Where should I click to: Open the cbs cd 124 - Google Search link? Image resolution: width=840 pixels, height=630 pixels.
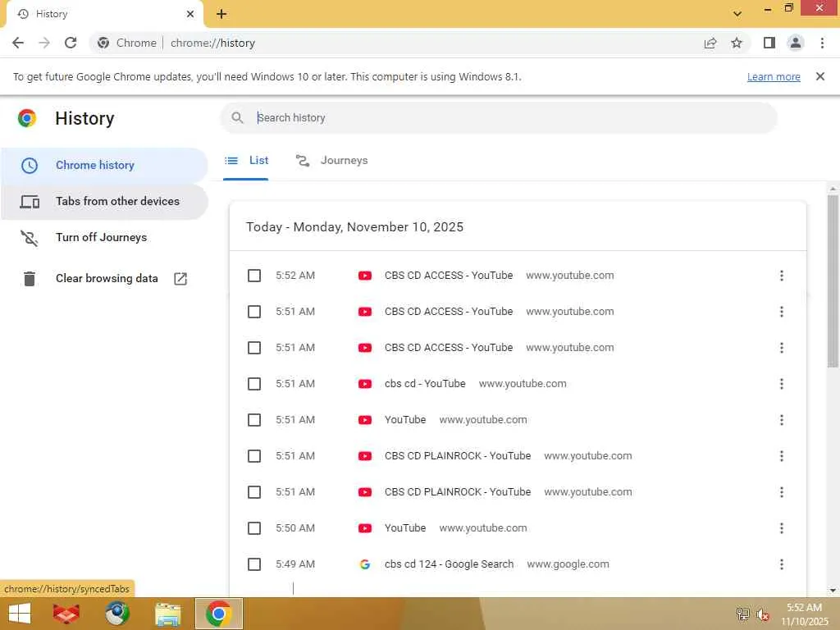pos(449,564)
